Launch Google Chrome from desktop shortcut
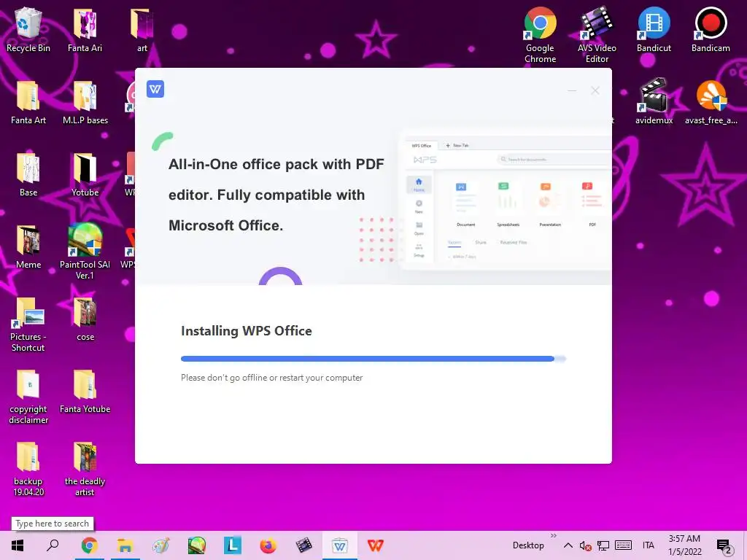This screenshot has width=747, height=560. (x=540, y=35)
